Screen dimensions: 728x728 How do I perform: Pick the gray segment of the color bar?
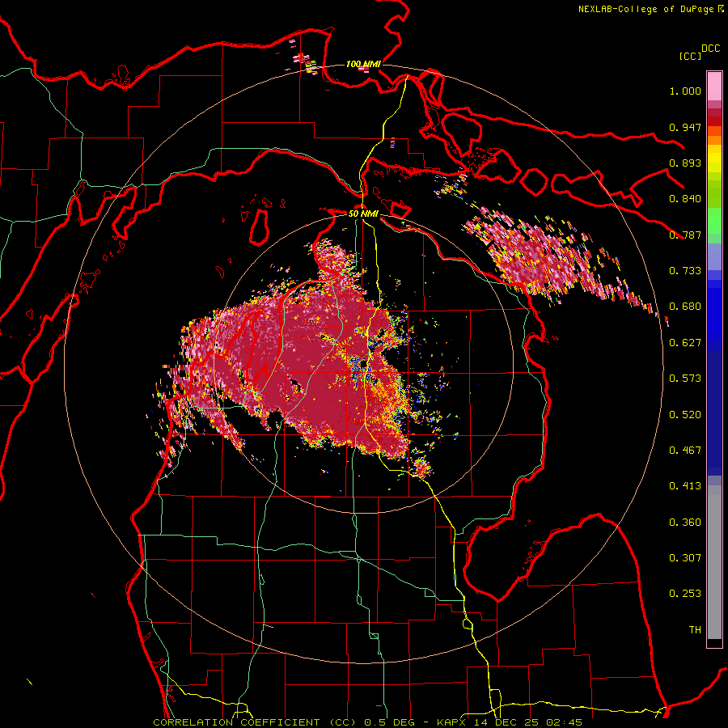[x=714, y=562]
